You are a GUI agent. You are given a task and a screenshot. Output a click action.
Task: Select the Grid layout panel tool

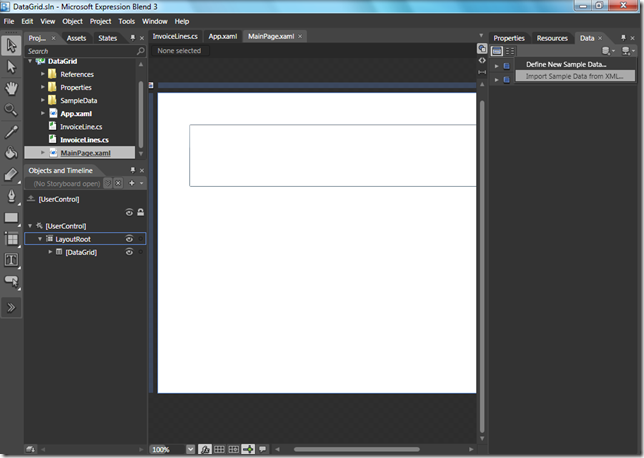pyautogui.click(x=11, y=239)
